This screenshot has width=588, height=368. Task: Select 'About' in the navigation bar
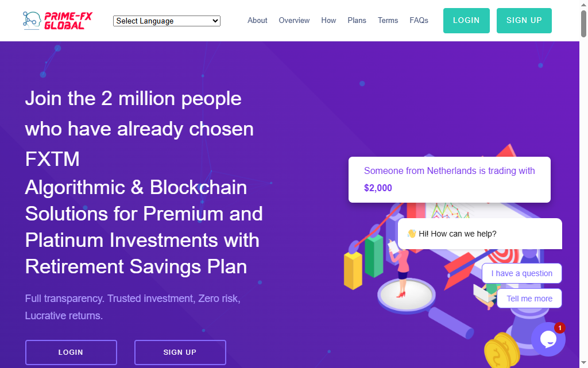click(257, 21)
